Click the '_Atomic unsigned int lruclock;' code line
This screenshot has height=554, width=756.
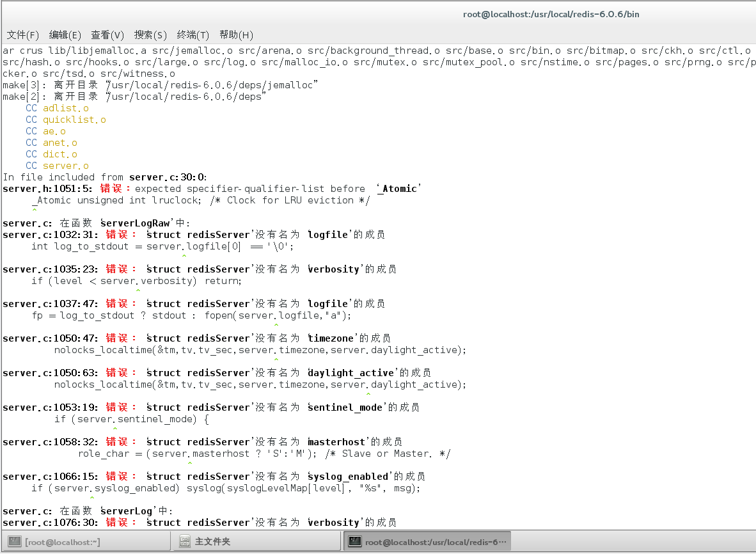click(201, 200)
